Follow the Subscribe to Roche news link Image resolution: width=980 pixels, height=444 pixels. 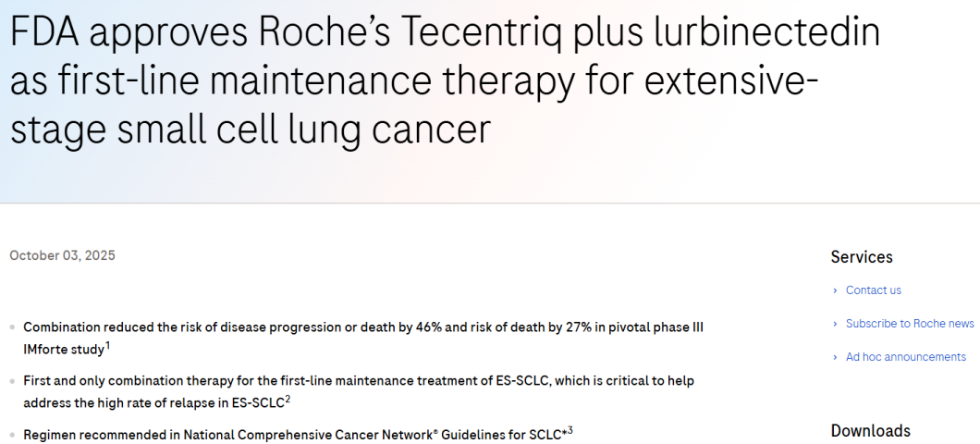pyautogui.click(x=910, y=324)
